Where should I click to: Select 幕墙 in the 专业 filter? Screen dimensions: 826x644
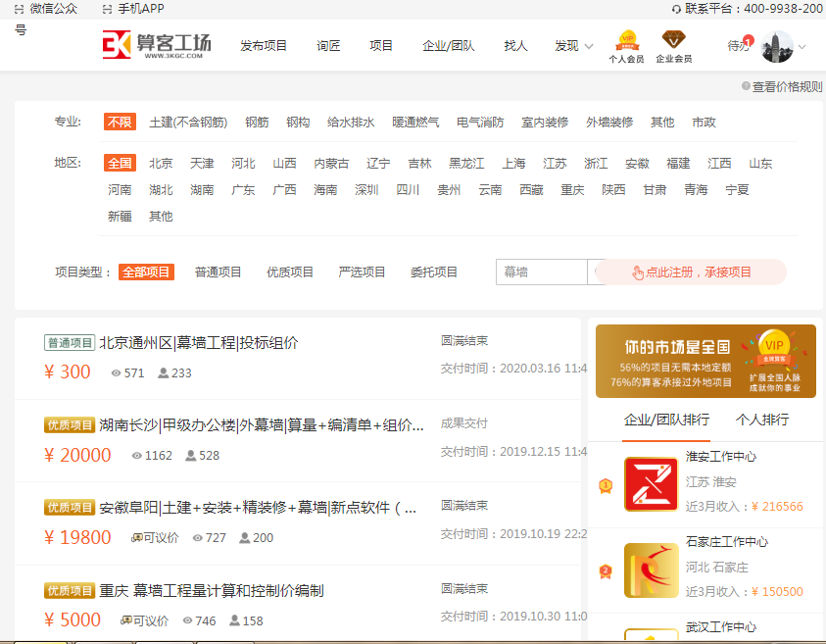[x=609, y=123]
